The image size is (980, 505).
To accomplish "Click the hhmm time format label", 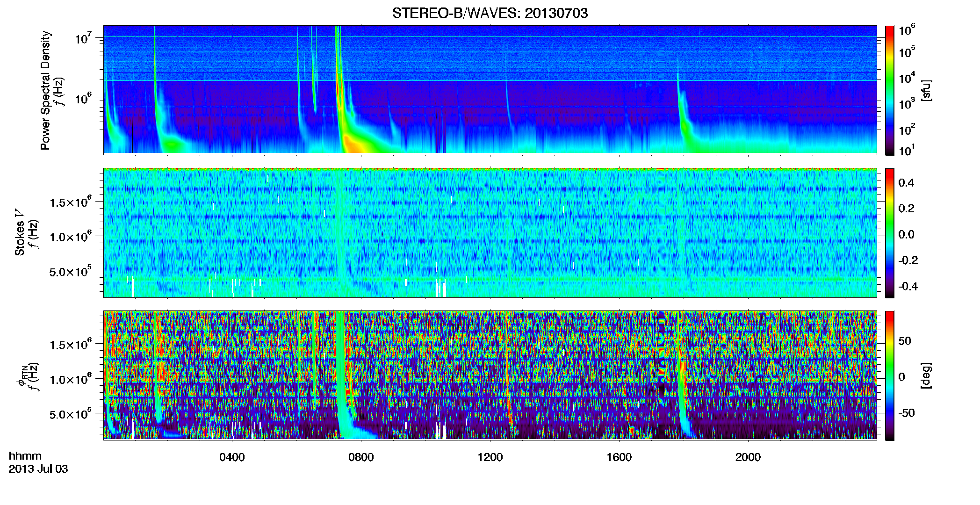I will [x=25, y=456].
